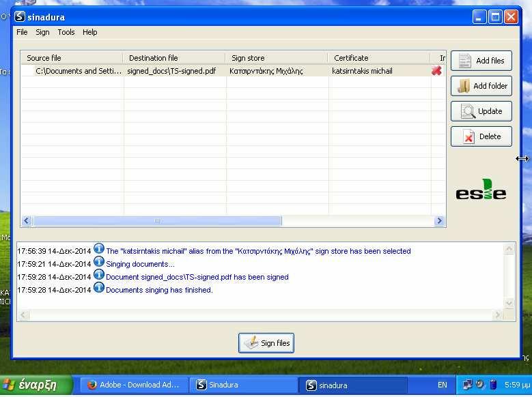Click the table's left scroll arrow
The width and height of the screenshot is (532, 397).
[x=27, y=221]
